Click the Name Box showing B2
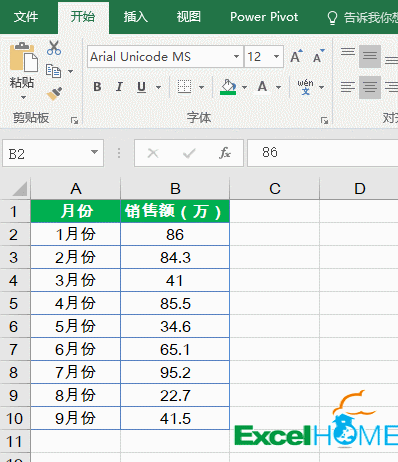The width and height of the screenshot is (398, 462). pyautogui.click(x=53, y=153)
